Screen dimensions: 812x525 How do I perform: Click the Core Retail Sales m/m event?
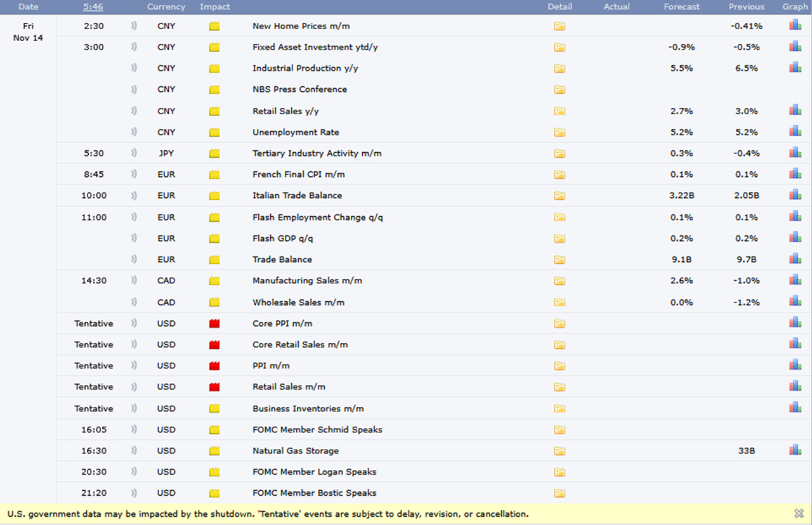tap(299, 344)
